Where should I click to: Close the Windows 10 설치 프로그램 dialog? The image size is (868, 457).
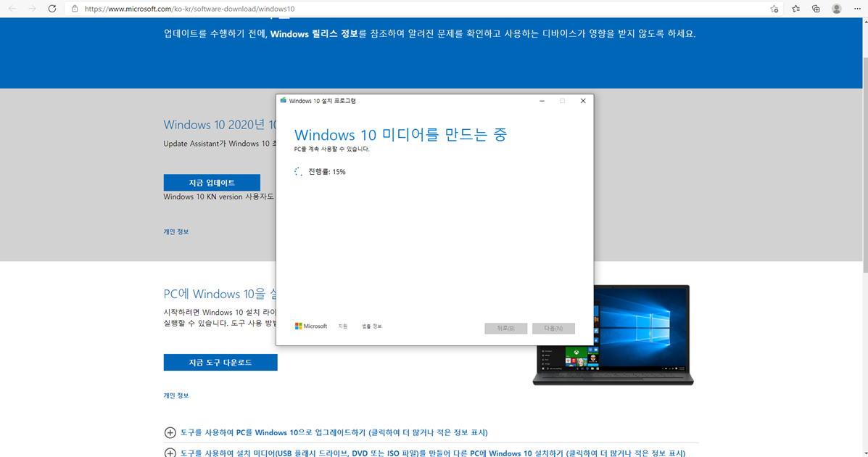pyautogui.click(x=583, y=101)
